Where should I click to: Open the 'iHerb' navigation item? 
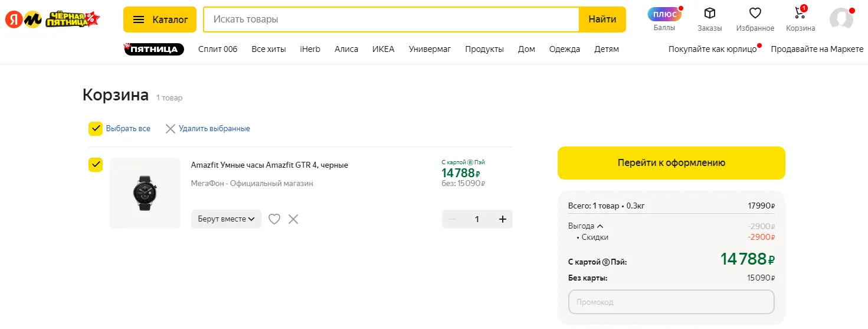pos(310,49)
